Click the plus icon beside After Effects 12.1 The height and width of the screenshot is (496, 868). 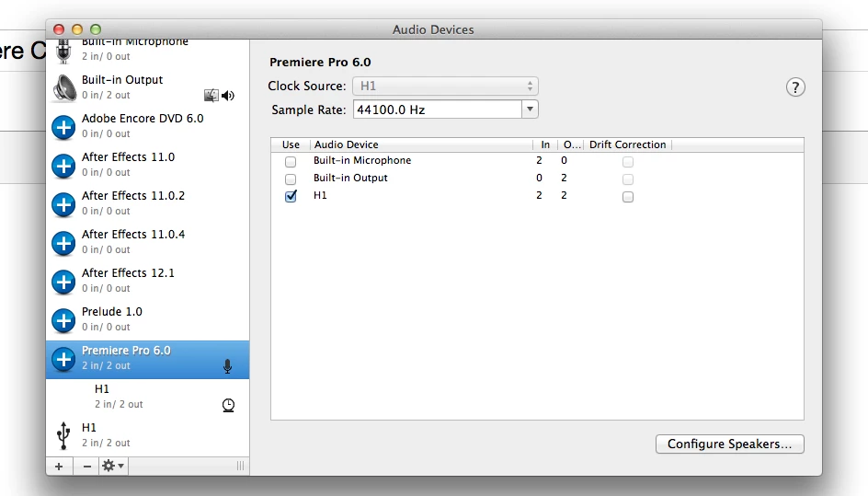63,282
